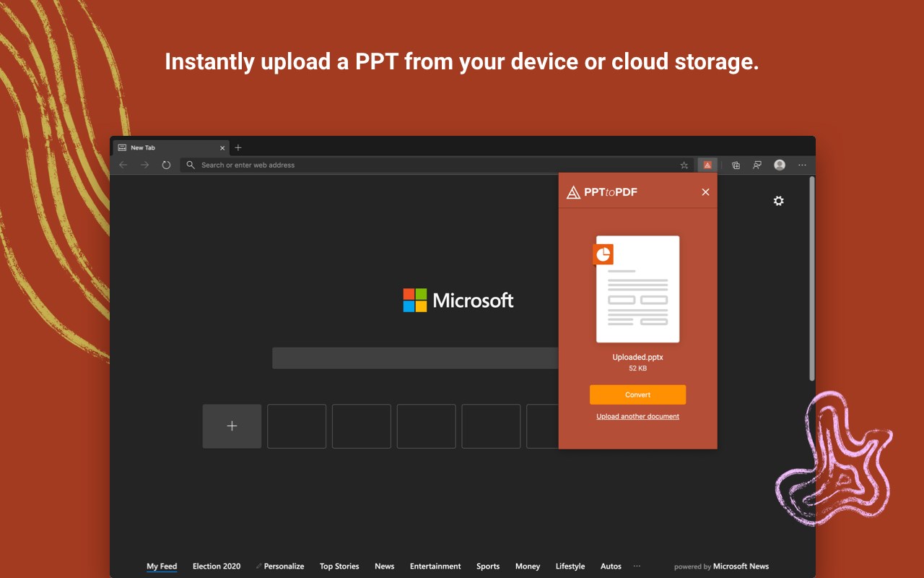Open the browser Settings and more menu

(802, 165)
